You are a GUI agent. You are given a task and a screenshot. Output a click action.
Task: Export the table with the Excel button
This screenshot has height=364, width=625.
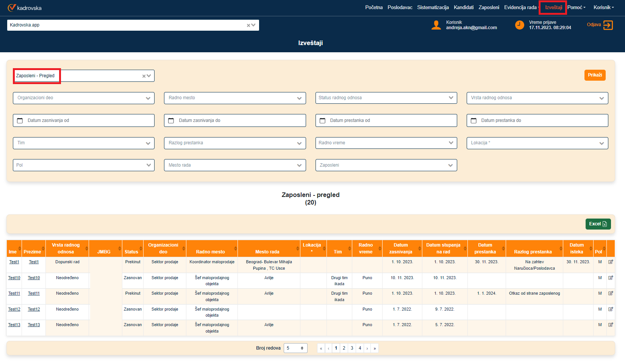tap(598, 224)
